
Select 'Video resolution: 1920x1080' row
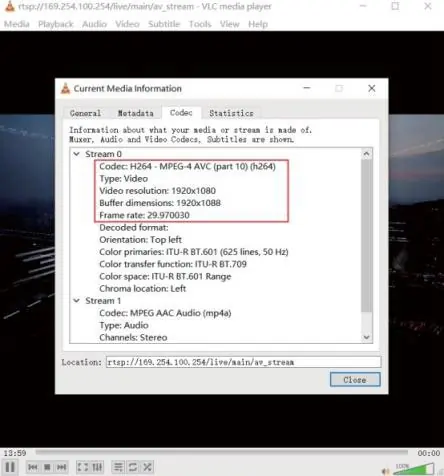pyautogui.click(x=157, y=191)
